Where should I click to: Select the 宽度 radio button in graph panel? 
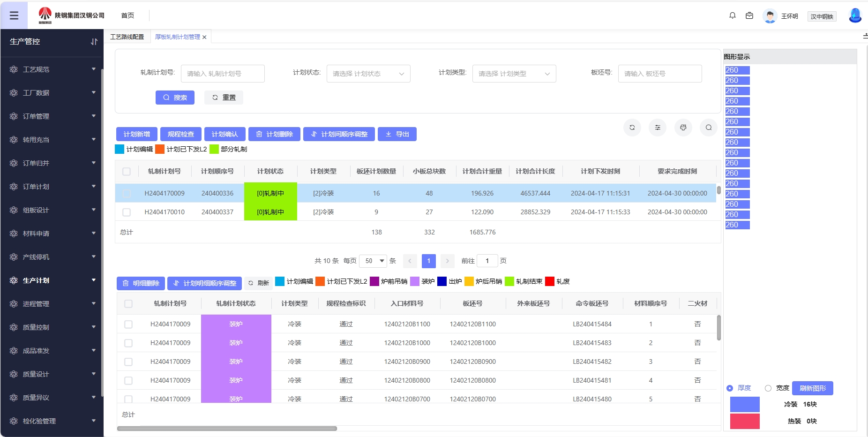coord(768,388)
